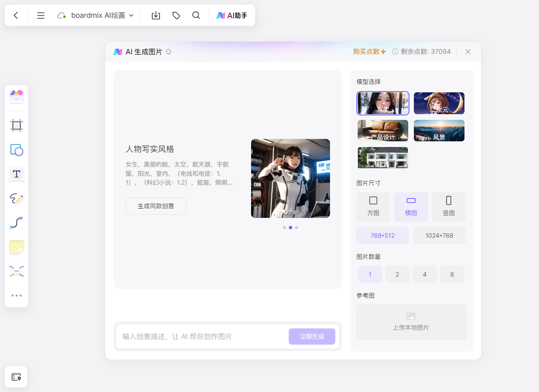Set image count to 1
539x392 pixels.
coord(370,275)
